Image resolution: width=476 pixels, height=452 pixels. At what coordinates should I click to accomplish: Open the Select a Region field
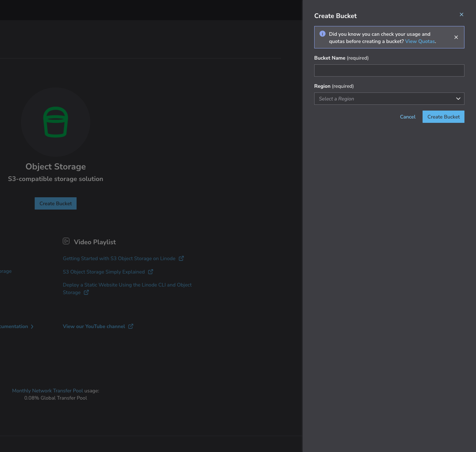[x=383, y=99]
